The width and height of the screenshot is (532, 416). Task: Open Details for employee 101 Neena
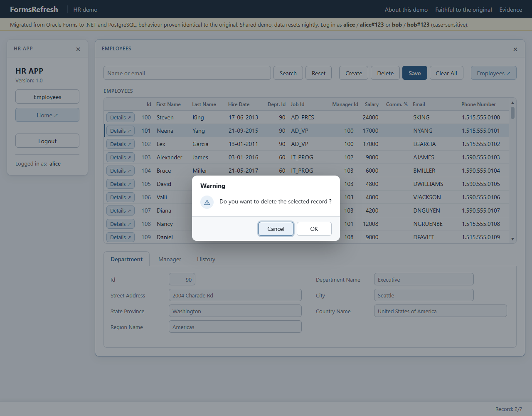pyautogui.click(x=121, y=131)
